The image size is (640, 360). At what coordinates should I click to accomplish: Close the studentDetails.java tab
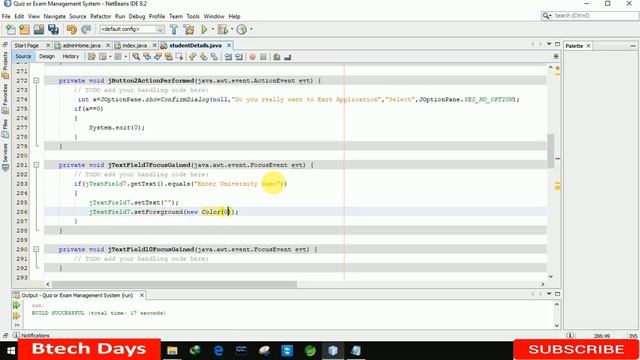(x=229, y=45)
